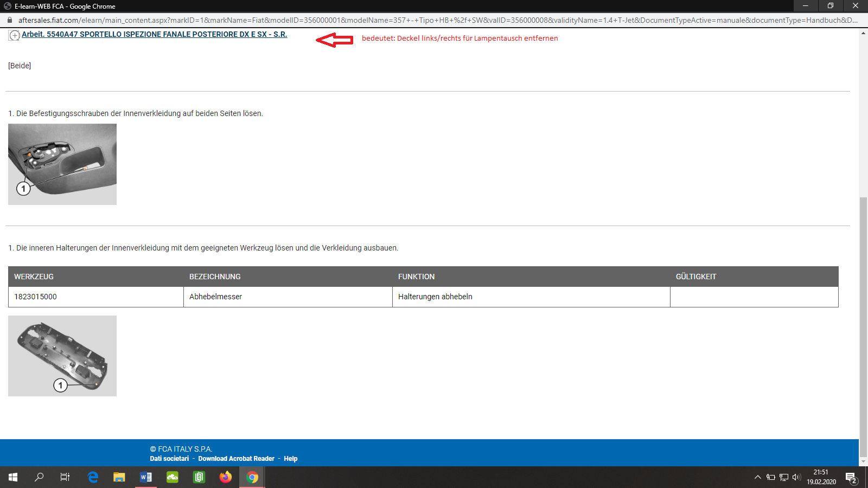Open the volume speaker control

tap(796, 477)
